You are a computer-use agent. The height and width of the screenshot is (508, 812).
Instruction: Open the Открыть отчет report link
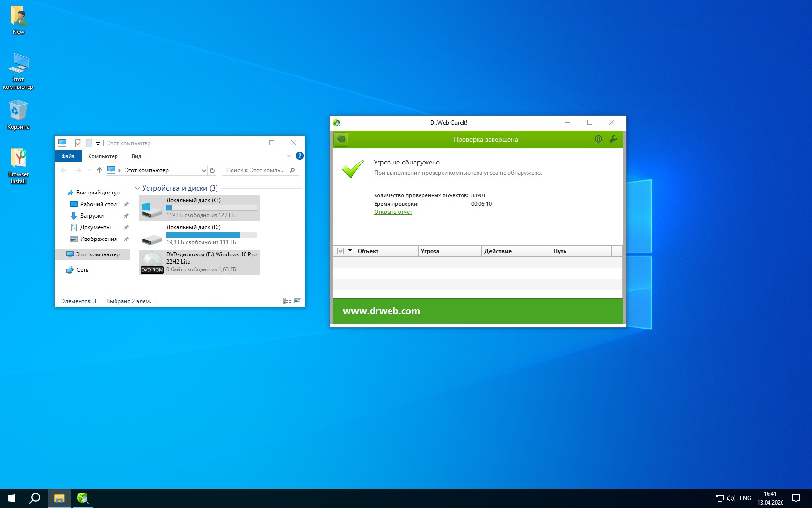coord(393,212)
